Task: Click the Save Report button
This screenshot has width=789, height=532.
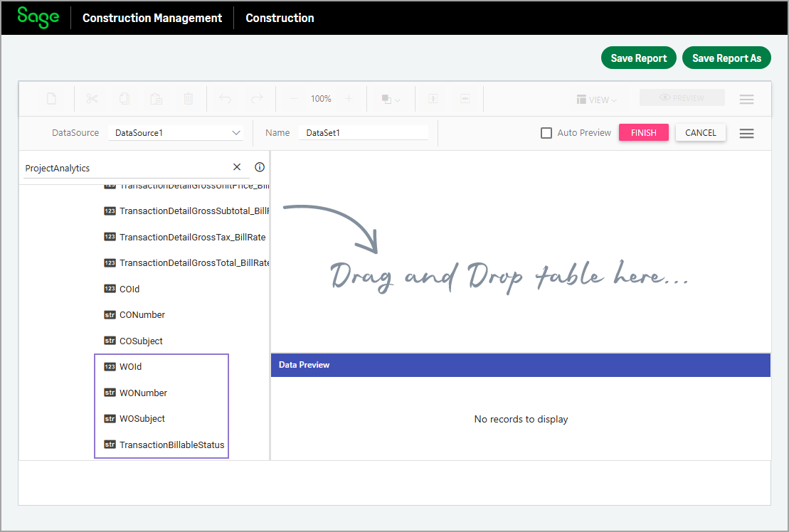Action: (x=638, y=58)
